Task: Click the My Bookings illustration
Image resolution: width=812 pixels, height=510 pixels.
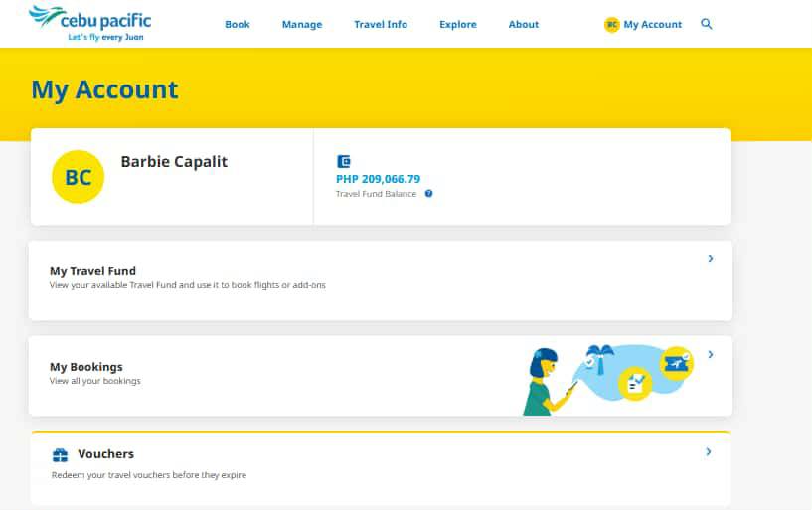Action: pos(608,381)
